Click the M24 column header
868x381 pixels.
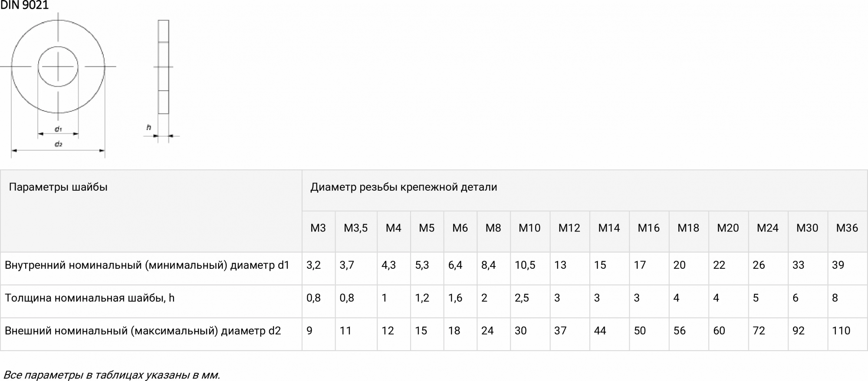click(x=767, y=228)
